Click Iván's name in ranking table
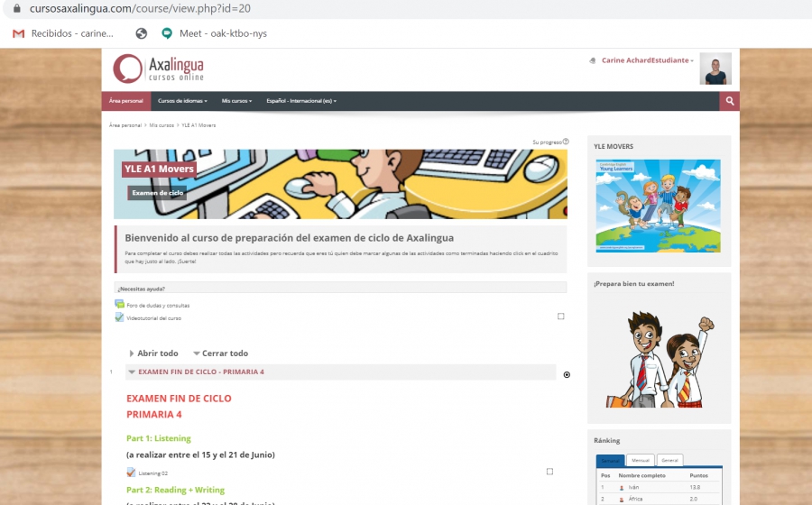 pos(634,487)
